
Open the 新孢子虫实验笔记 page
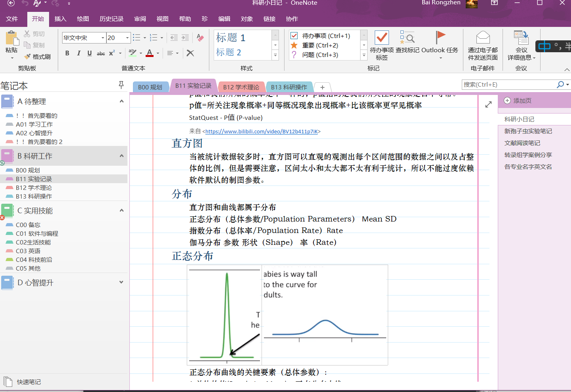[x=528, y=131]
